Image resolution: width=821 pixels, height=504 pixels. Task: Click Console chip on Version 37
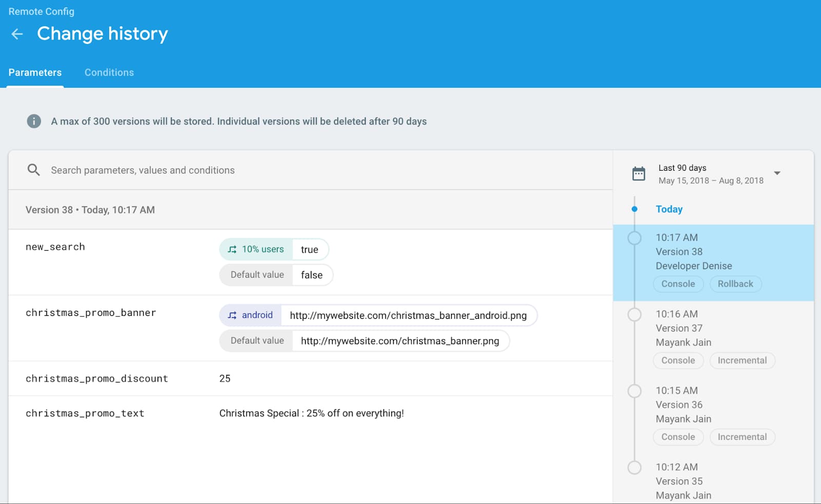coord(678,360)
